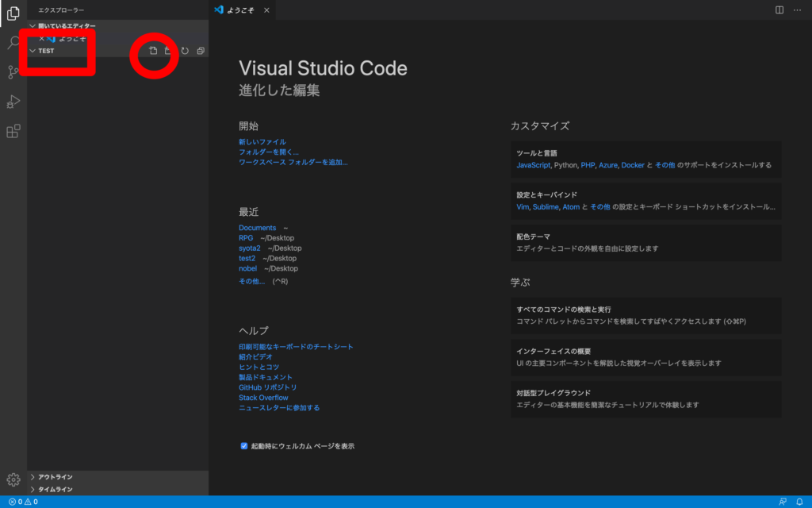812x508 pixels.
Task: Close the ようこそ editor tab
Action: pos(266,10)
